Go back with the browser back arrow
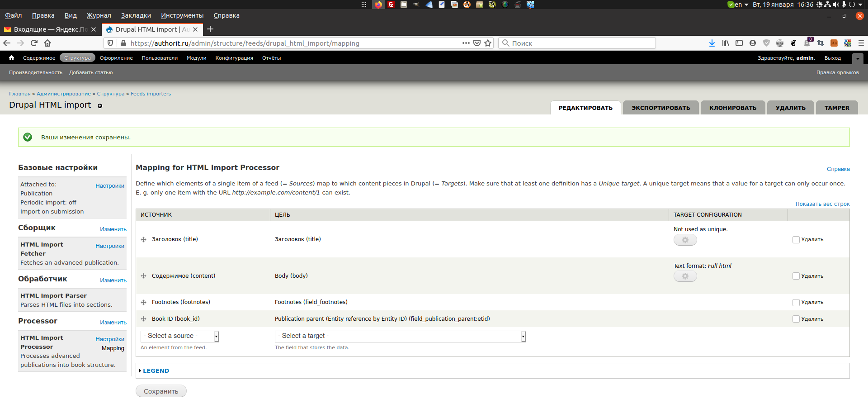868x404 pixels. tap(7, 43)
